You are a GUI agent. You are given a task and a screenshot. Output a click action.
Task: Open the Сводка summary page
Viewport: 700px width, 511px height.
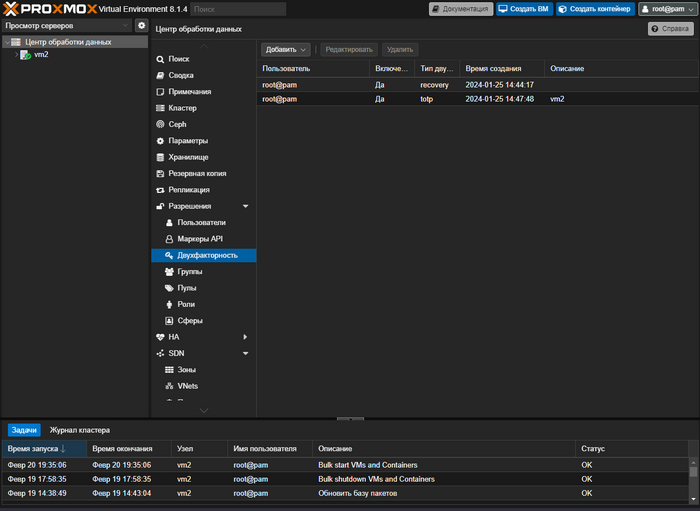pyautogui.click(x=181, y=75)
